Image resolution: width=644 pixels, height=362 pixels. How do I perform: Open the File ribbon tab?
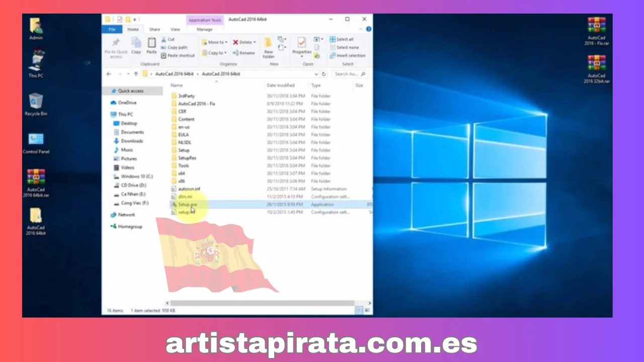pos(112,29)
